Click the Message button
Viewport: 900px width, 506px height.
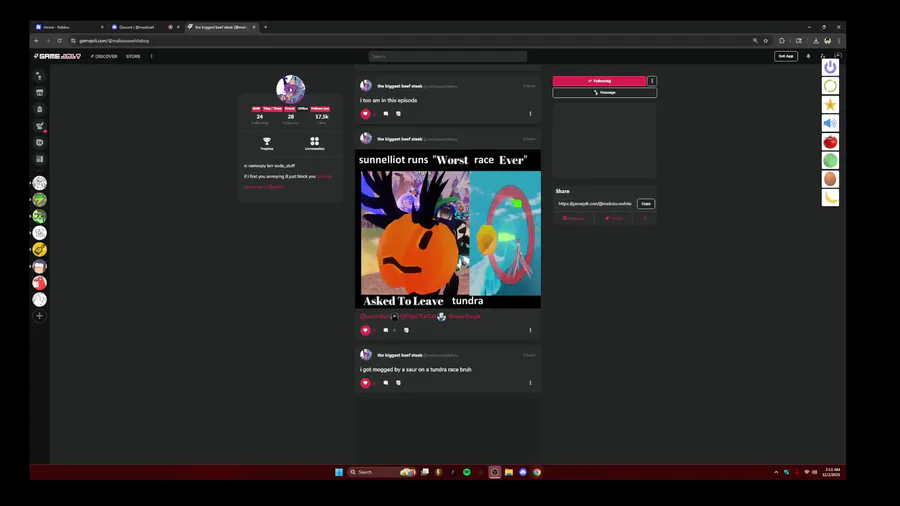pos(604,92)
